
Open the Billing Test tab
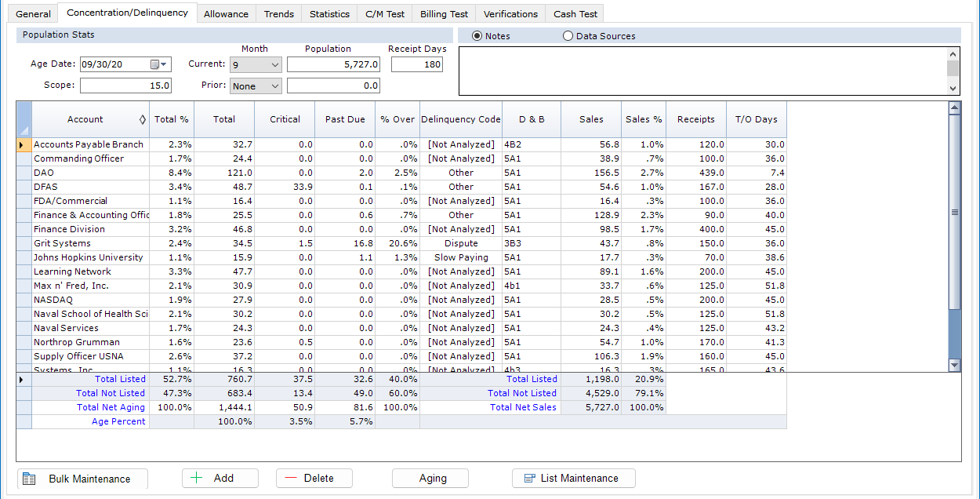click(x=444, y=14)
